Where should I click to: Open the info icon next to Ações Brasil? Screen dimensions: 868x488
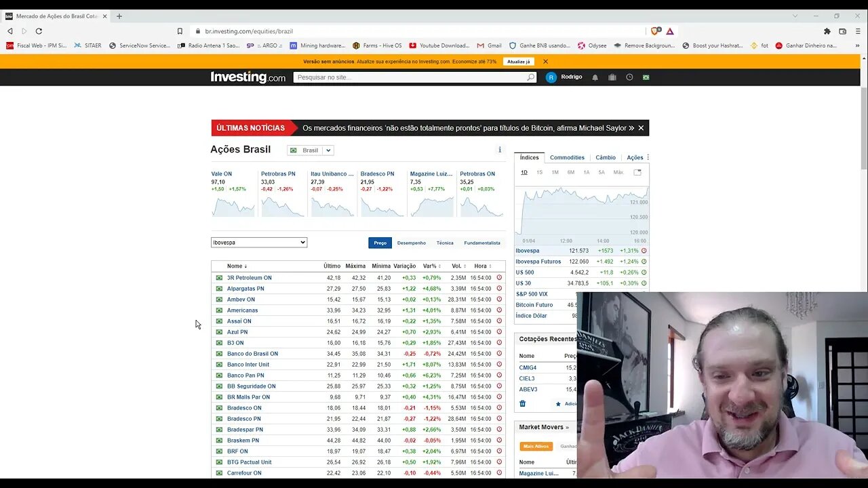(x=500, y=150)
